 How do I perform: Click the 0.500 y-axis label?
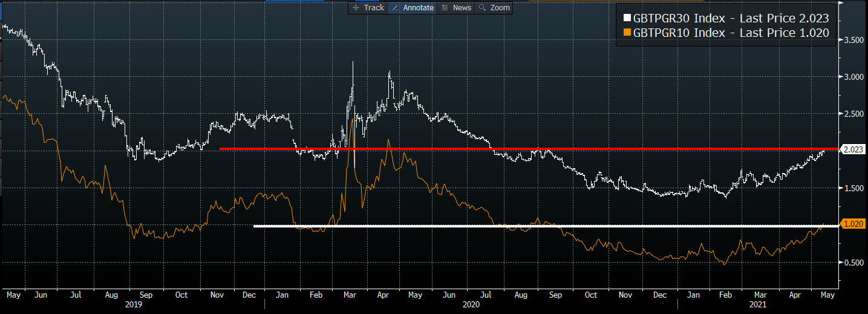(853, 263)
